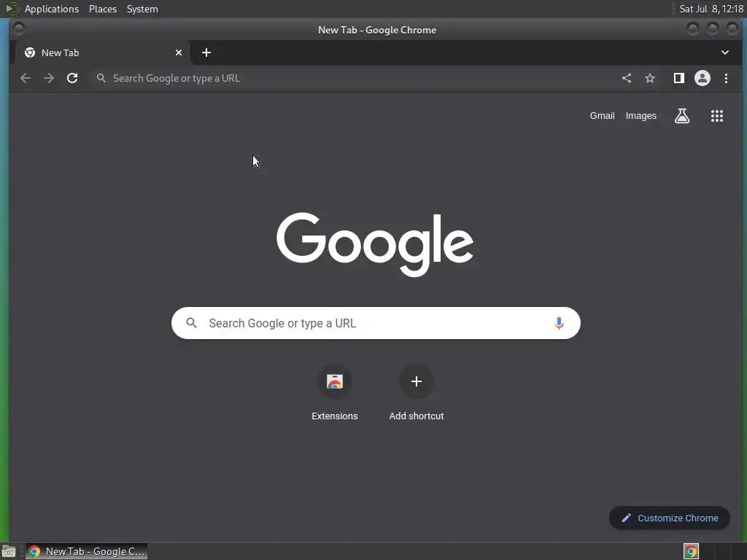Open Search Labs flask icon
The image size is (747, 560).
coord(682,116)
